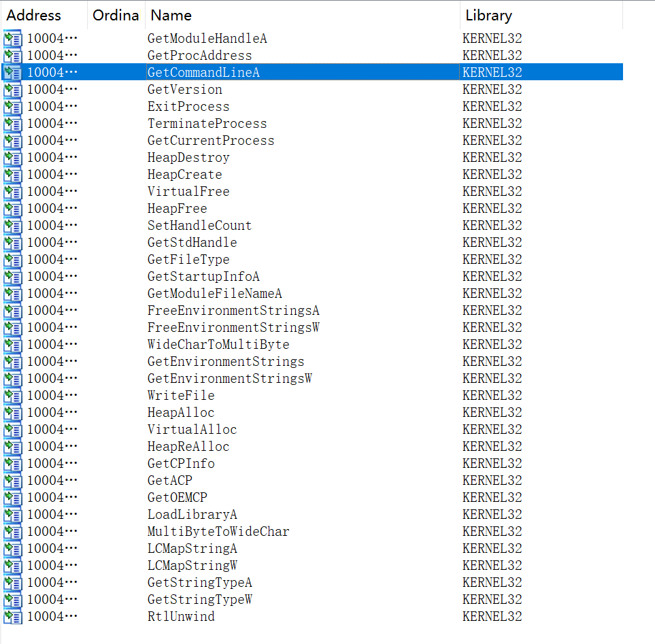Select the address cell of the HeapFree row
Screen dimensions: 655x644
[x=52, y=209]
